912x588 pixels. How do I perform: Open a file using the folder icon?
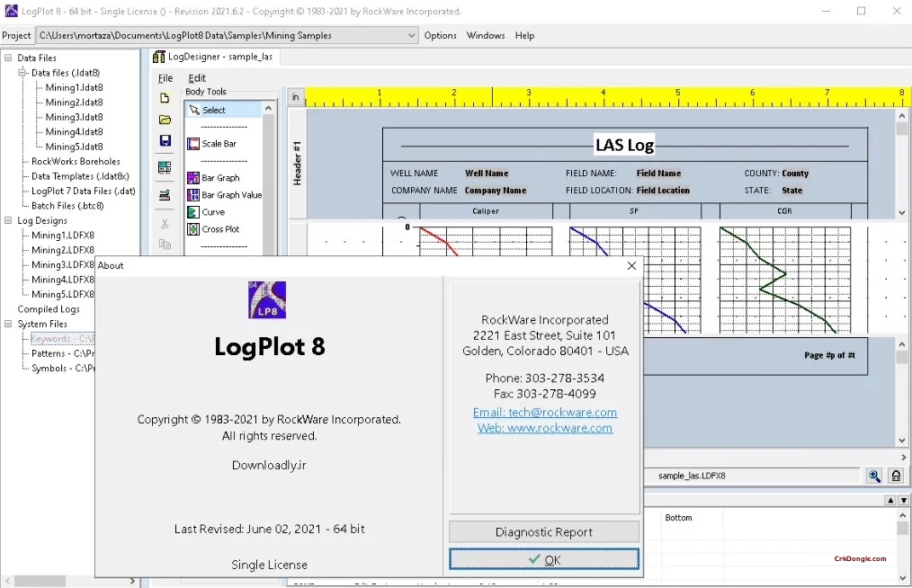165,120
